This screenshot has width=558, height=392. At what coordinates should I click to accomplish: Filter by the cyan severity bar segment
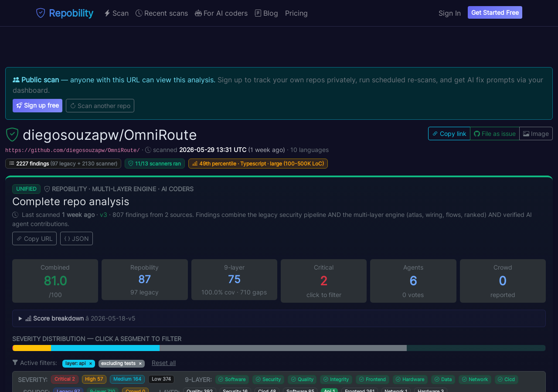[x=105, y=348]
